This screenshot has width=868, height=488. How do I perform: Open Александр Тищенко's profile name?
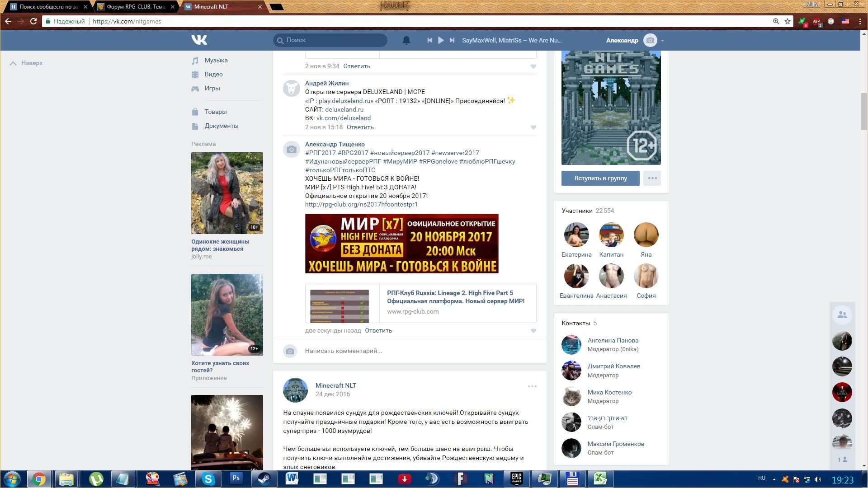pos(335,145)
